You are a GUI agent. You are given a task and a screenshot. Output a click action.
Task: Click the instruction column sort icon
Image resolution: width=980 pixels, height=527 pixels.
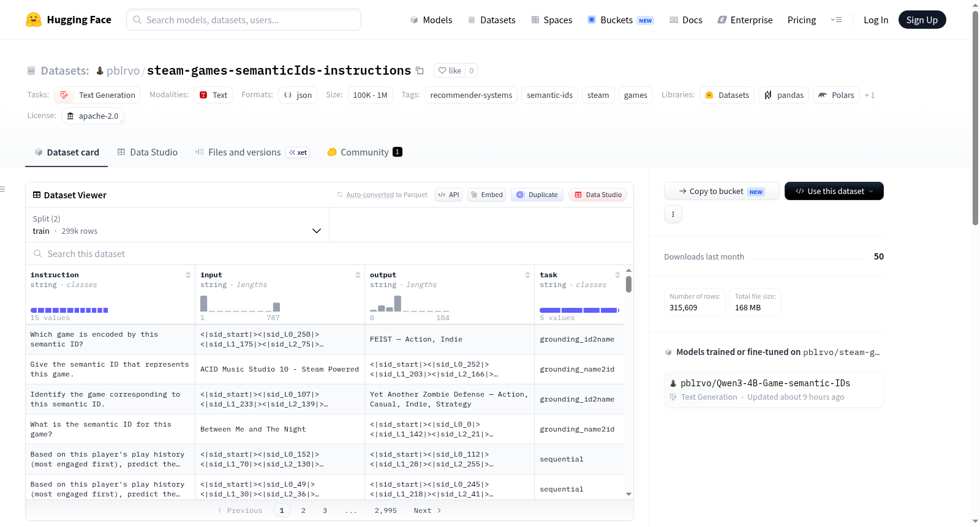click(188, 275)
